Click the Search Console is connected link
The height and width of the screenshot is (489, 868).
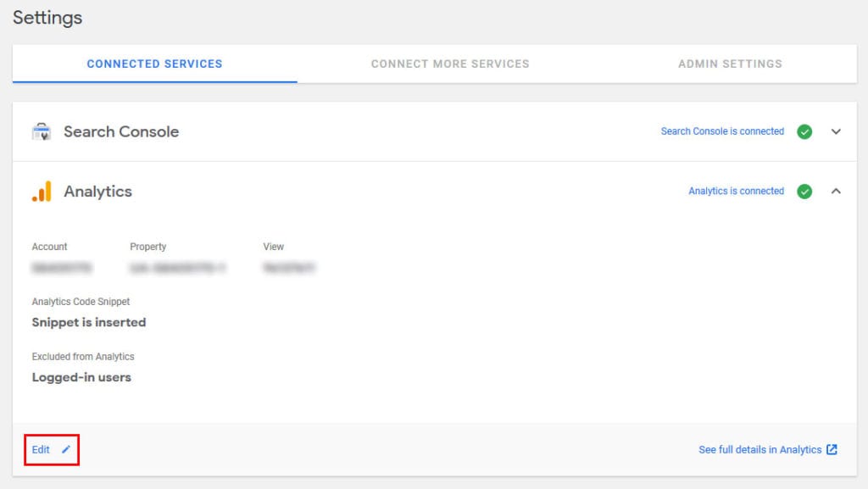[x=722, y=131]
